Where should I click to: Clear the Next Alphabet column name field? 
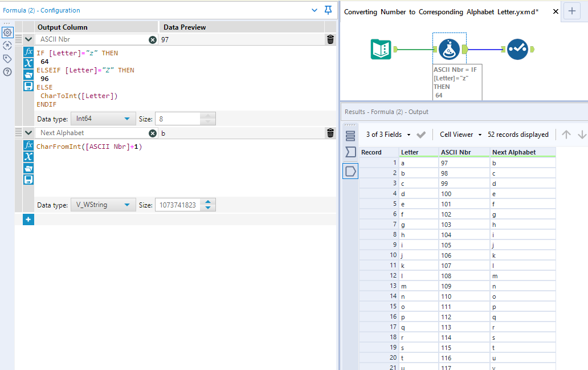coord(152,133)
